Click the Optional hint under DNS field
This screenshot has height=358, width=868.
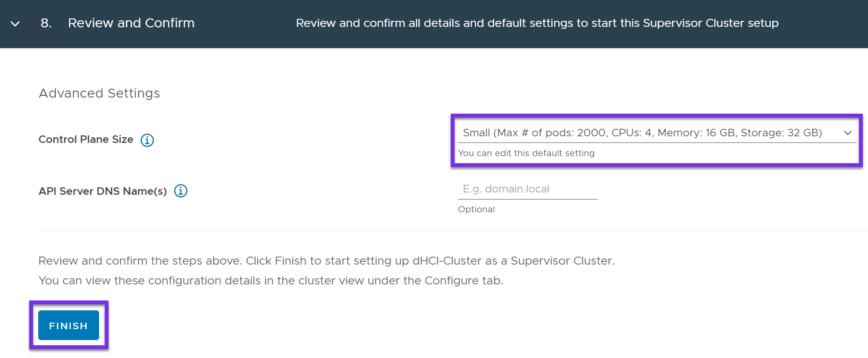point(476,209)
